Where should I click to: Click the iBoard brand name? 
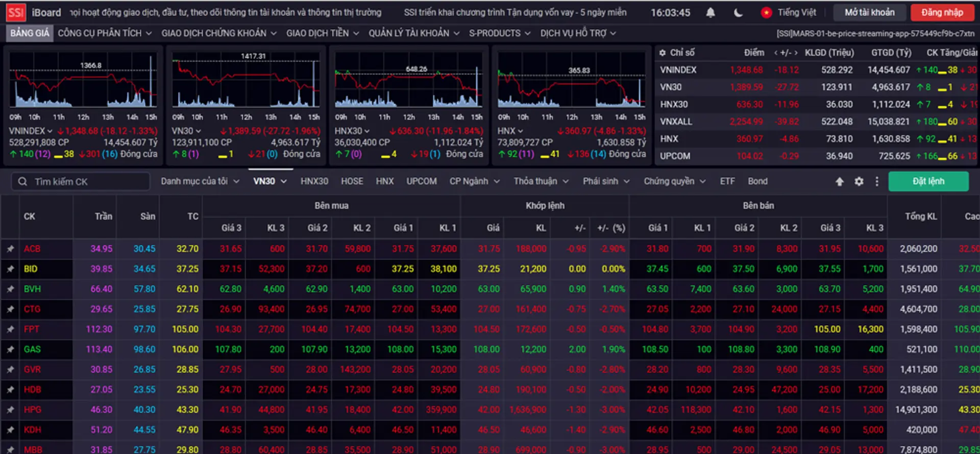point(46,12)
